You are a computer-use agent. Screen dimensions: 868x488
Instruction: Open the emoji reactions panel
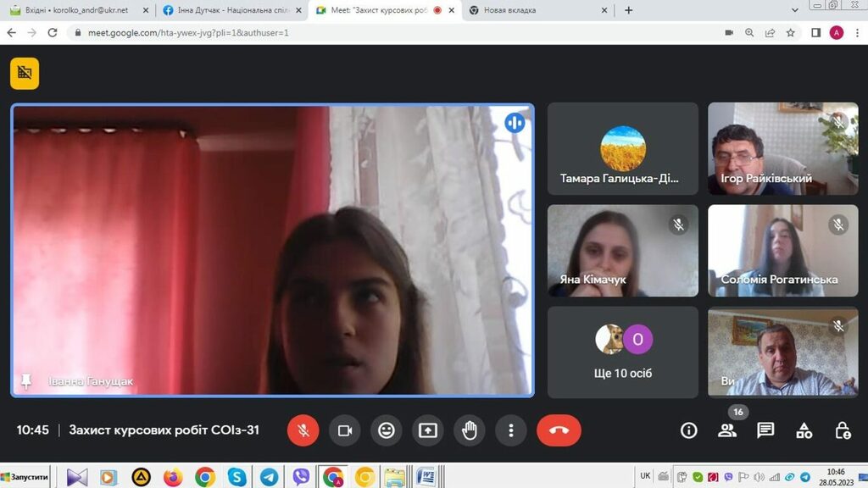point(387,430)
